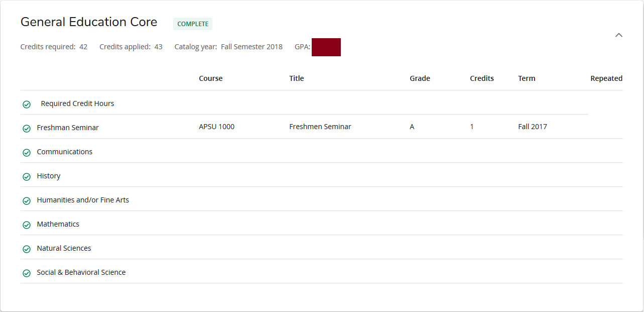Click the Freshman Seminar completed checkmark icon
Viewport: 644px width, 312px height.
pyautogui.click(x=27, y=129)
